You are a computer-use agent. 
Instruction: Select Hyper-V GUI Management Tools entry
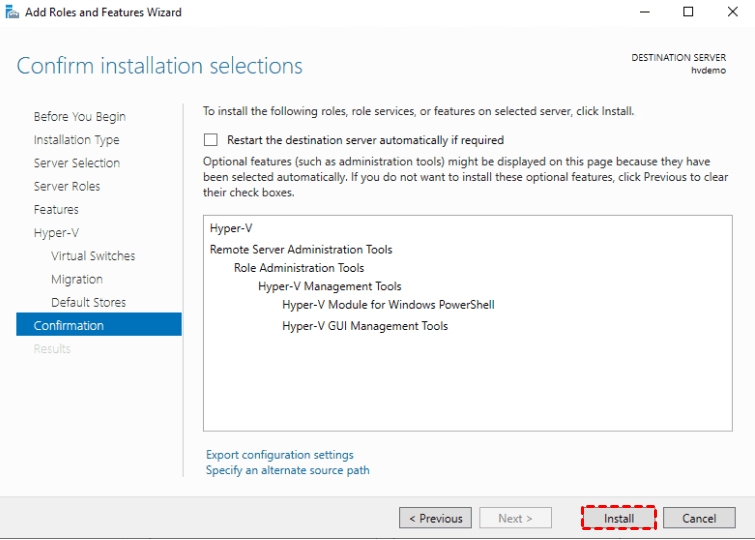coord(365,326)
